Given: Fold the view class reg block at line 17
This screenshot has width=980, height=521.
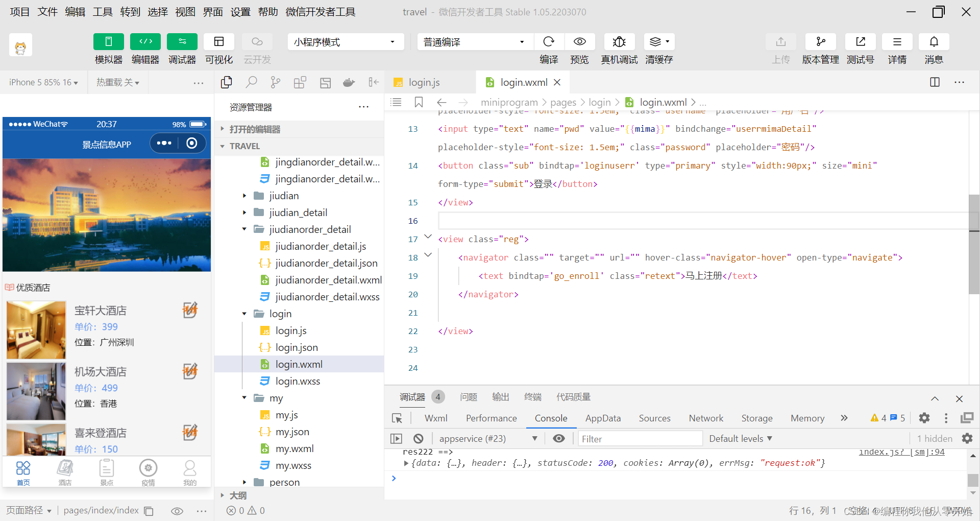Looking at the screenshot, I should (428, 236).
